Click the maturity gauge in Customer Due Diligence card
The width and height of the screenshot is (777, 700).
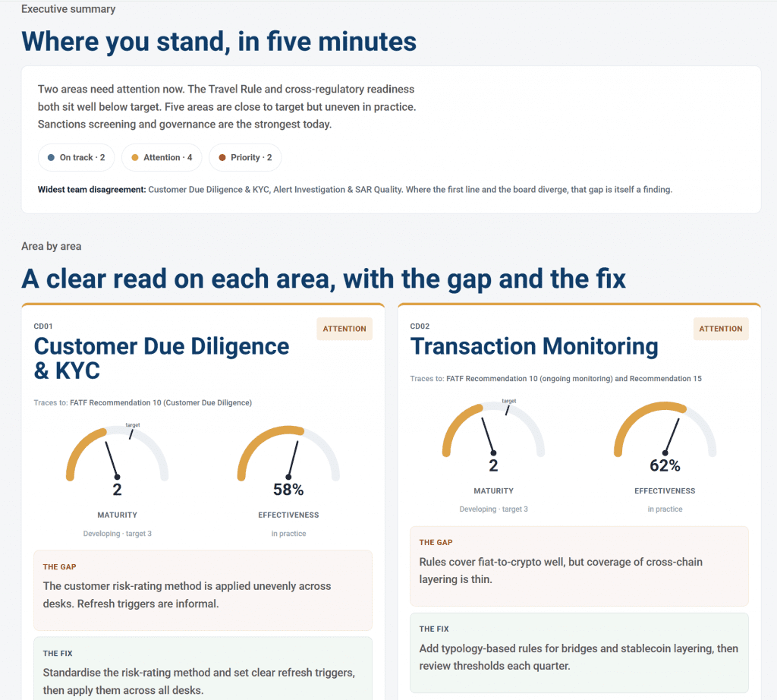click(118, 453)
